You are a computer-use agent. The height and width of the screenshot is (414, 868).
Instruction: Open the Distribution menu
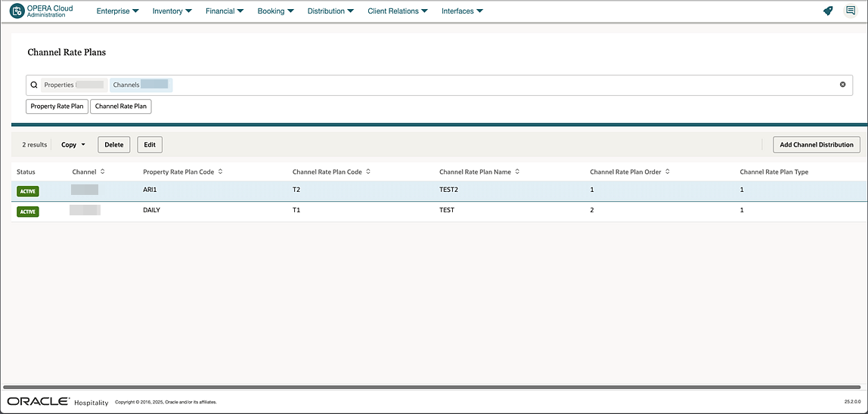(x=330, y=11)
